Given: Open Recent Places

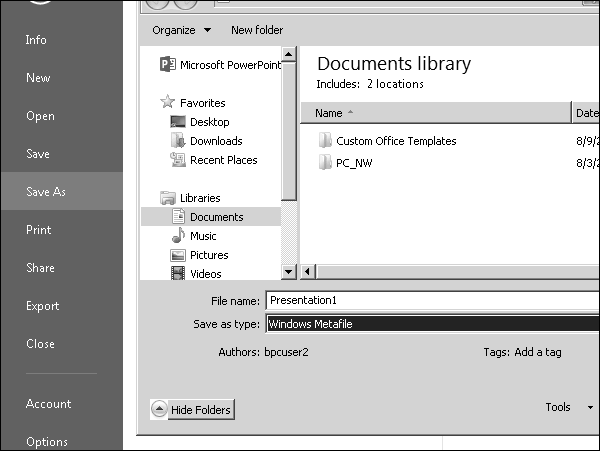Looking at the screenshot, I should (x=223, y=160).
